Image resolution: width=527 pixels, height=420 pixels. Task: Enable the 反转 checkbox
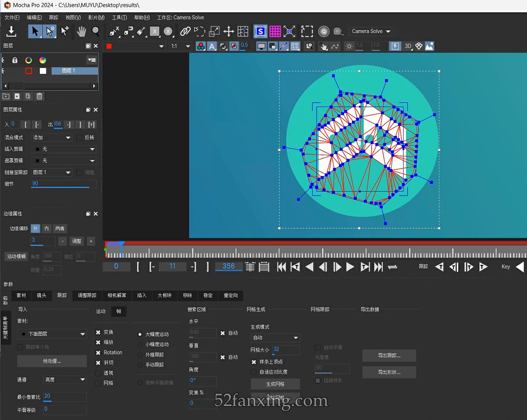[x=79, y=137]
